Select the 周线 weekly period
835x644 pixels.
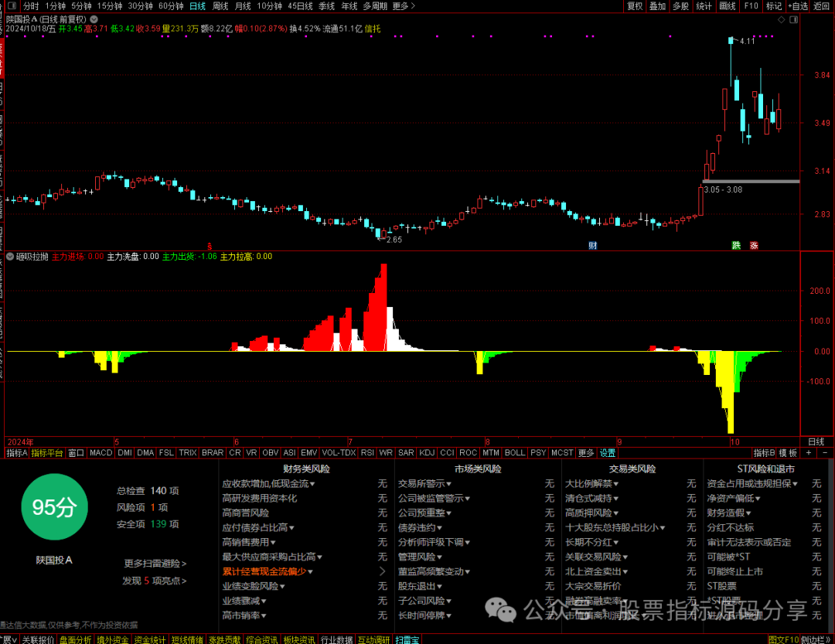pyautogui.click(x=220, y=6)
